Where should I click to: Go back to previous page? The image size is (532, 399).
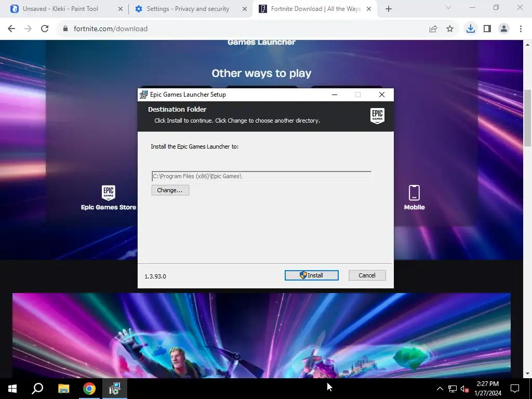pyautogui.click(x=11, y=29)
